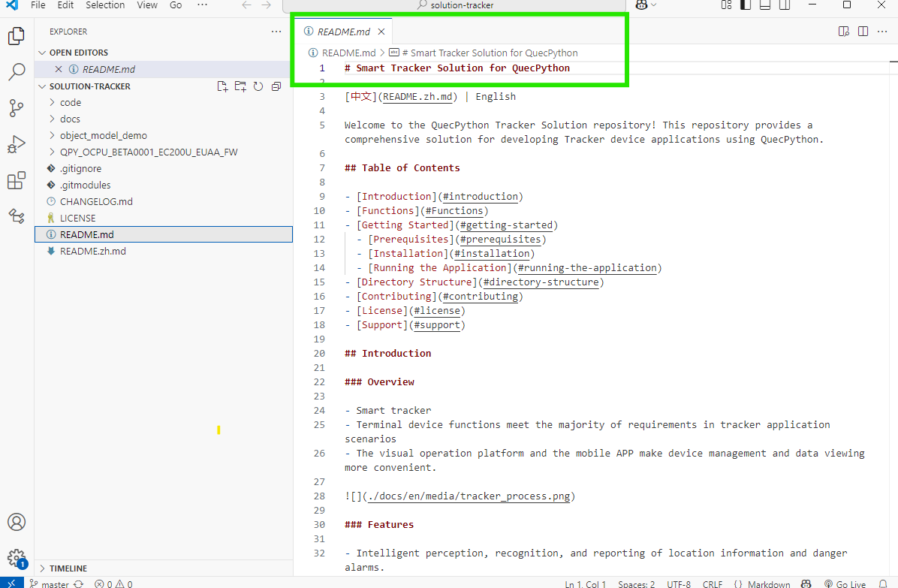Split the editor right
898x588 pixels.
pos(863,32)
